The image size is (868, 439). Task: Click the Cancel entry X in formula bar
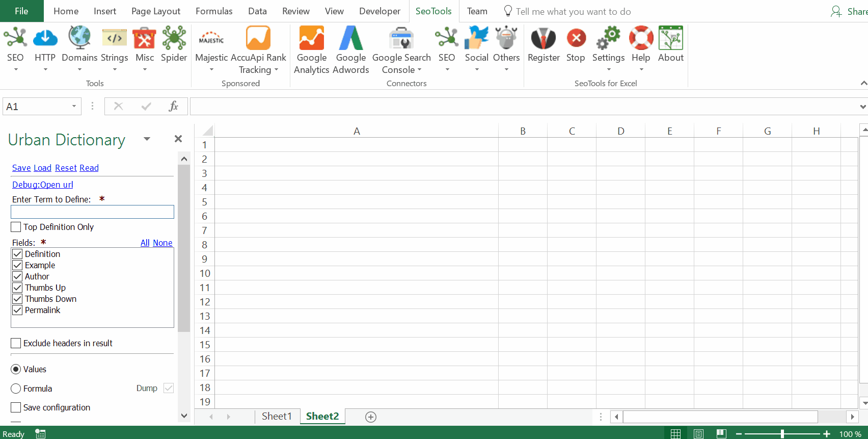coord(118,106)
